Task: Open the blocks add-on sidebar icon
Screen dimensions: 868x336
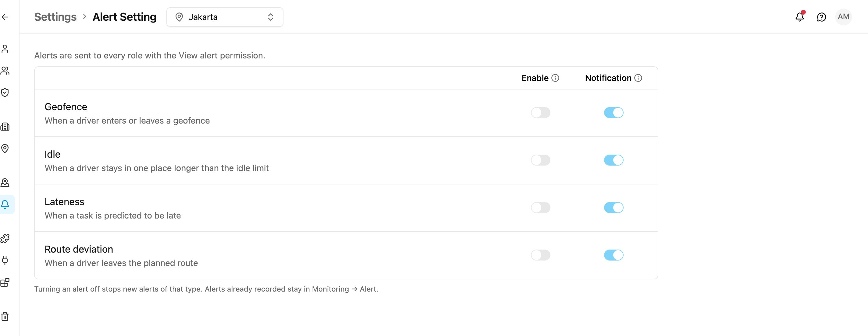Action: click(x=5, y=282)
